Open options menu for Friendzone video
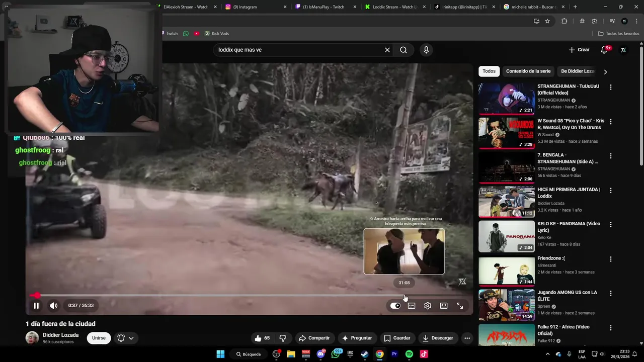 [611, 259]
